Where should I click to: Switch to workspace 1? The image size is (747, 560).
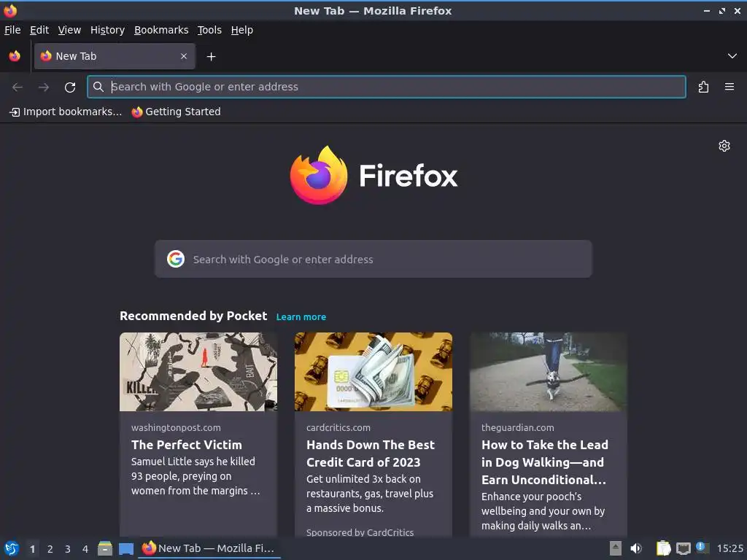tap(32, 549)
